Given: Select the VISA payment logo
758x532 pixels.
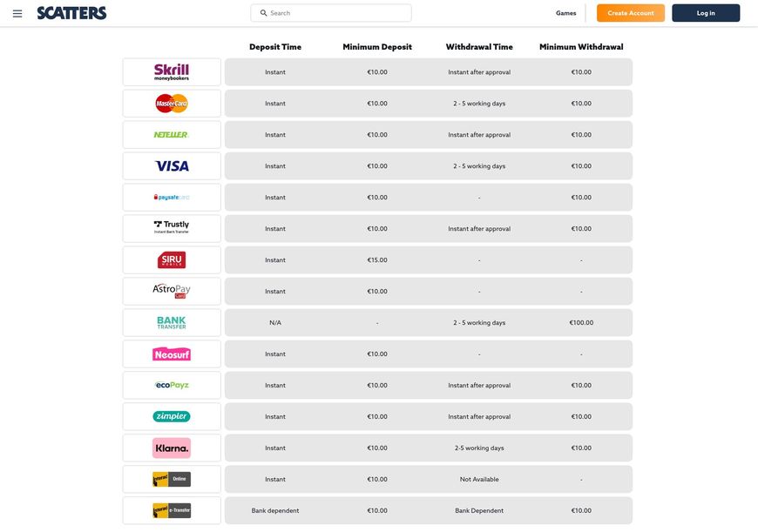Looking at the screenshot, I should (x=172, y=166).
